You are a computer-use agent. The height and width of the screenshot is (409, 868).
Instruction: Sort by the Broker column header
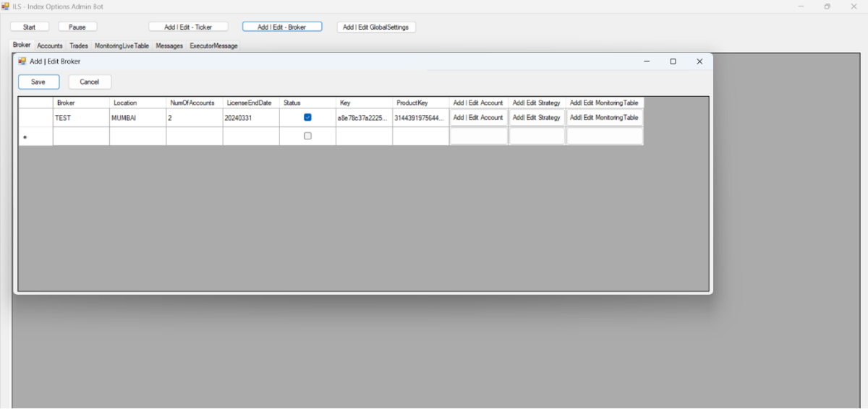click(x=81, y=103)
